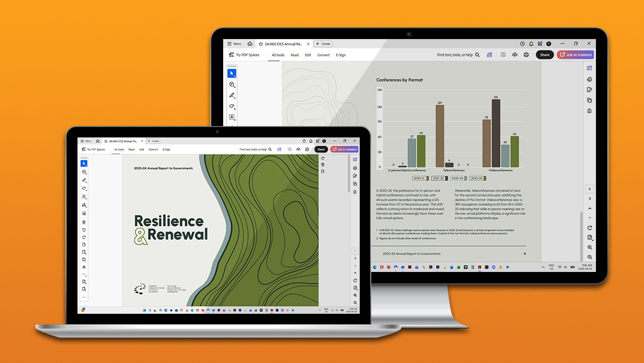
Task: Pick the highlighter pen tool on laptop
Action: (x=84, y=180)
